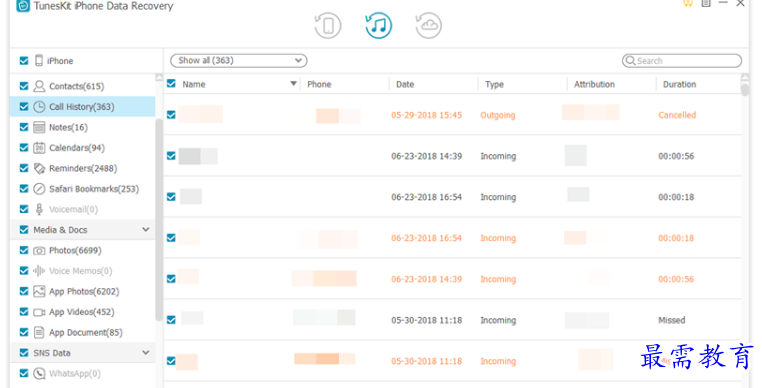Click the WhatsApp icon in sidebar
The height and width of the screenshot is (388, 762).
point(39,373)
